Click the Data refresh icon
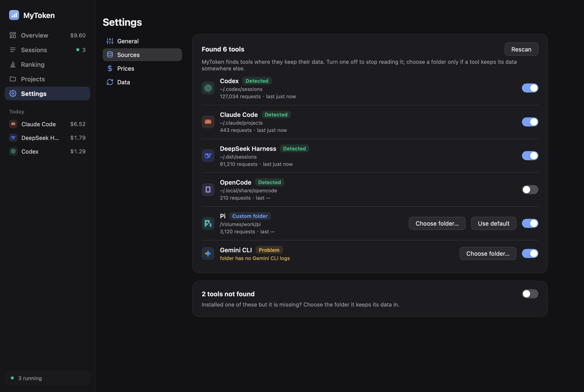The height and width of the screenshot is (392, 584). [110, 82]
